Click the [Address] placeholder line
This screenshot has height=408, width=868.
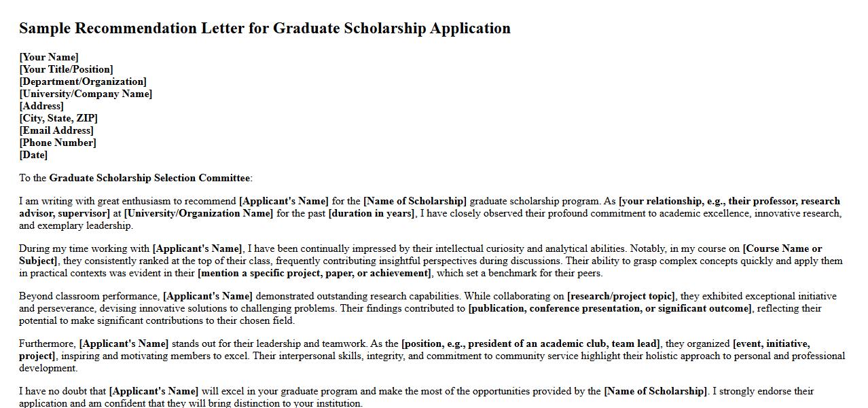click(x=41, y=106)
